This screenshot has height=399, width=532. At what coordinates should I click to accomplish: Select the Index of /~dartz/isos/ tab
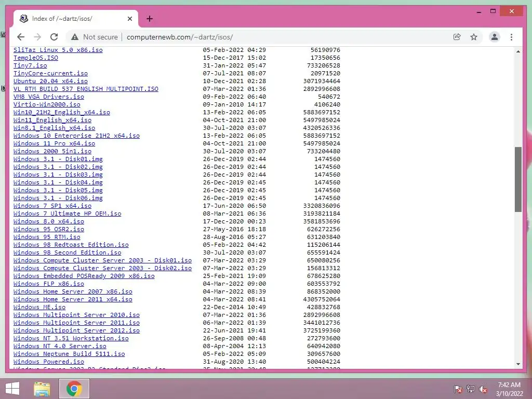coord(75,19)
